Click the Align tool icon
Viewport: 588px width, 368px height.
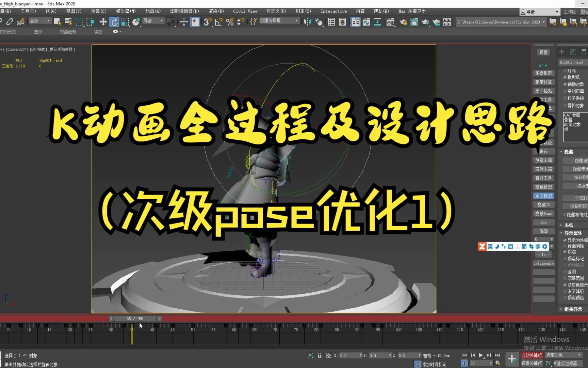coord(318,22)
